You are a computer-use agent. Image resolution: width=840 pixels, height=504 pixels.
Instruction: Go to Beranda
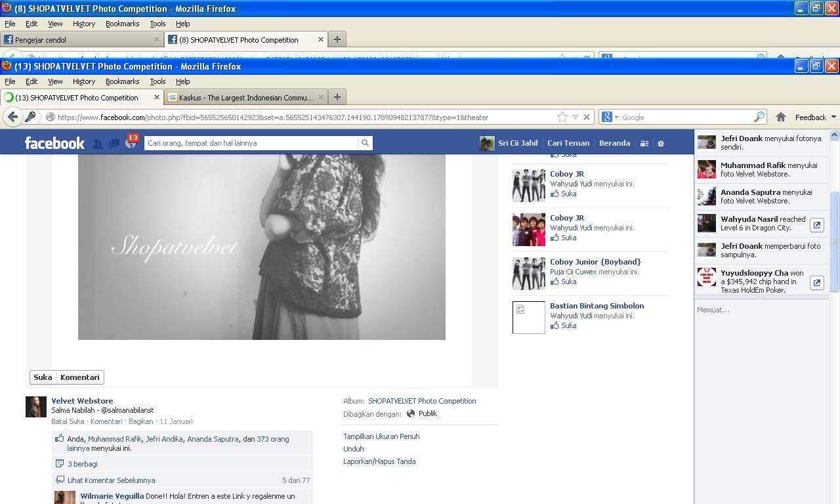point(614,143)
